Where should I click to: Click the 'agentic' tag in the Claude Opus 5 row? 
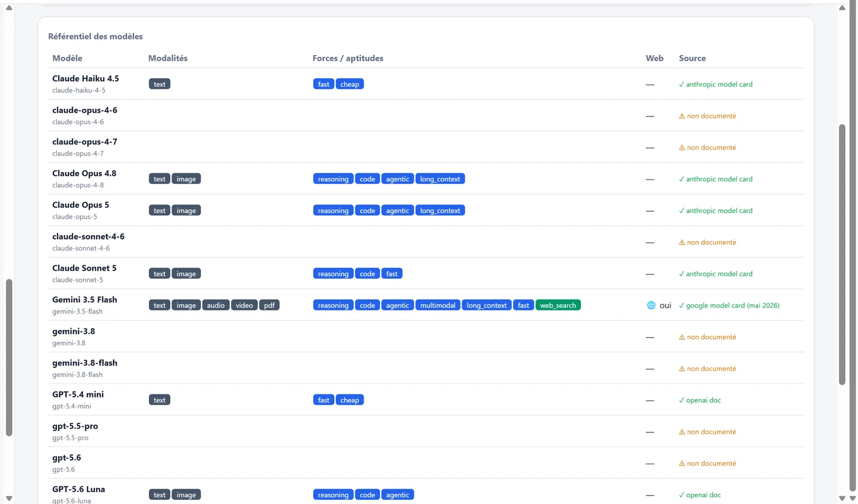[398, 210]
